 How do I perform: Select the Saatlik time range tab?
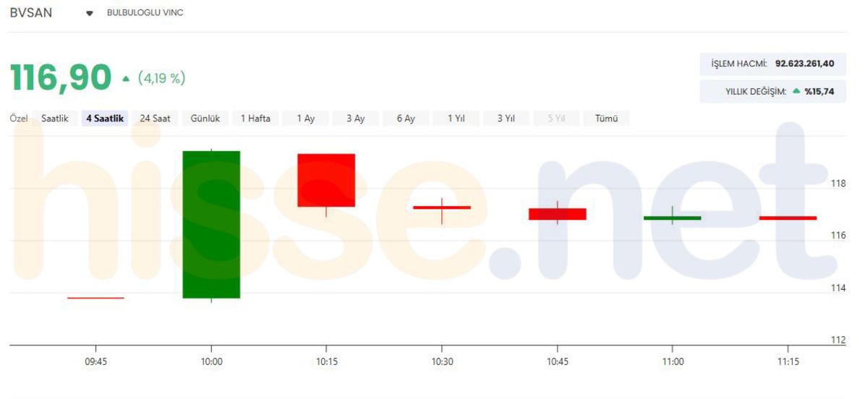click(x=55, y=119)
